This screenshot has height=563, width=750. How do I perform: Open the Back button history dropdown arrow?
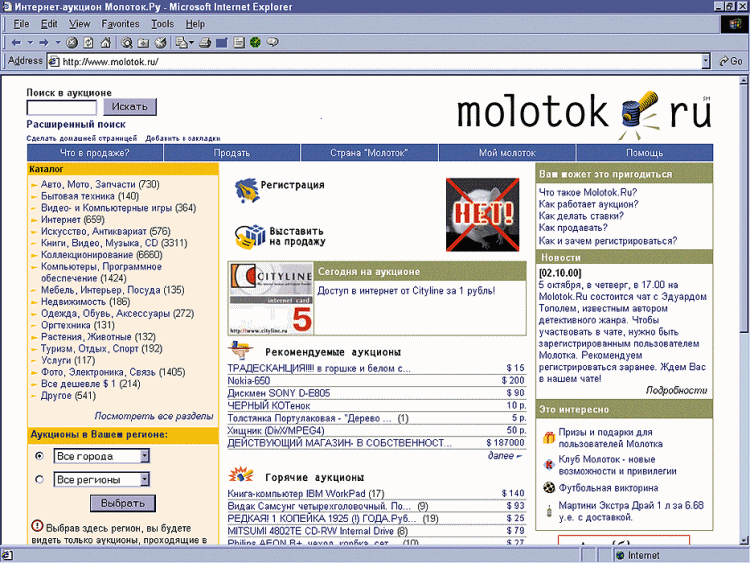[x=30, y=43]
